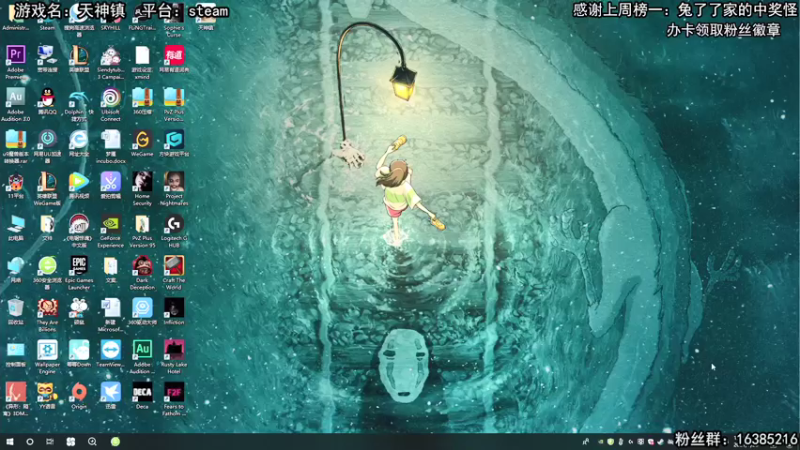Open the 方块游戏平台 cube icon
This screenshot has height=450, width=800.
click(173, 139)
